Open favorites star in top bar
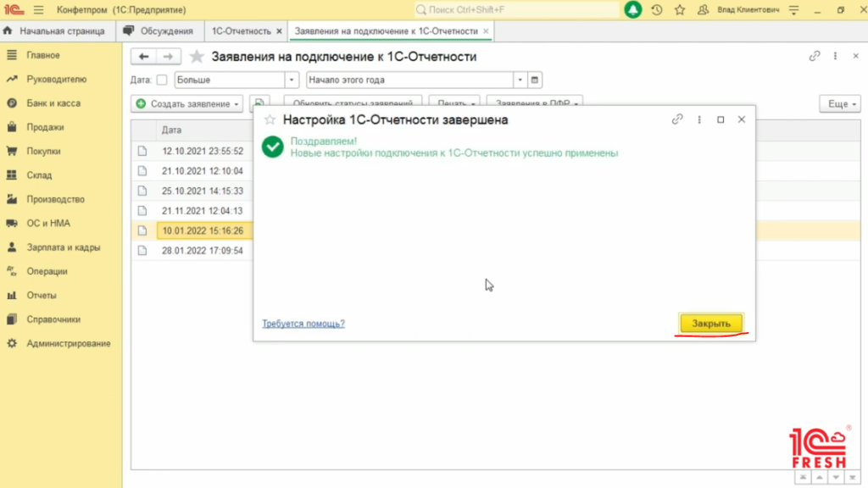The image size is (868, 488). [x=680, y=10]
